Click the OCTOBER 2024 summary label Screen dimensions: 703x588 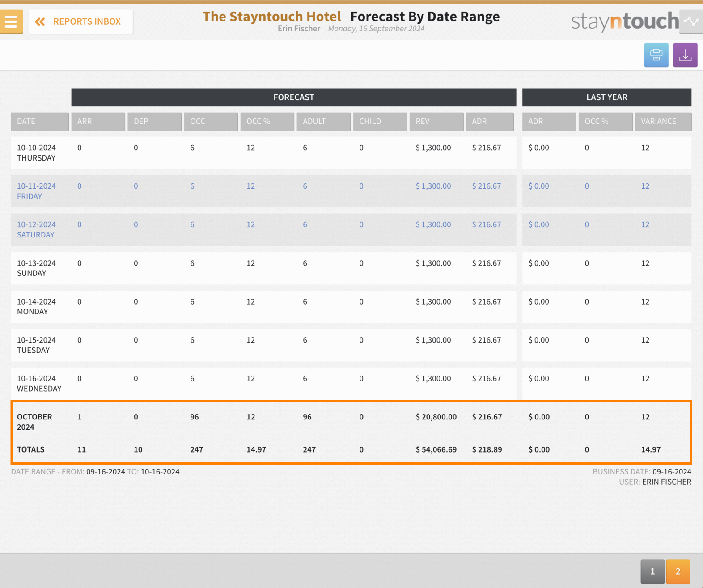[34, 422]
